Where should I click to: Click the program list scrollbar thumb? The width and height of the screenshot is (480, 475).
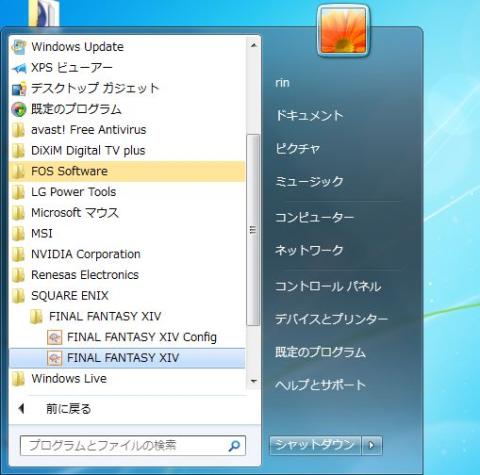pos(253,230)
